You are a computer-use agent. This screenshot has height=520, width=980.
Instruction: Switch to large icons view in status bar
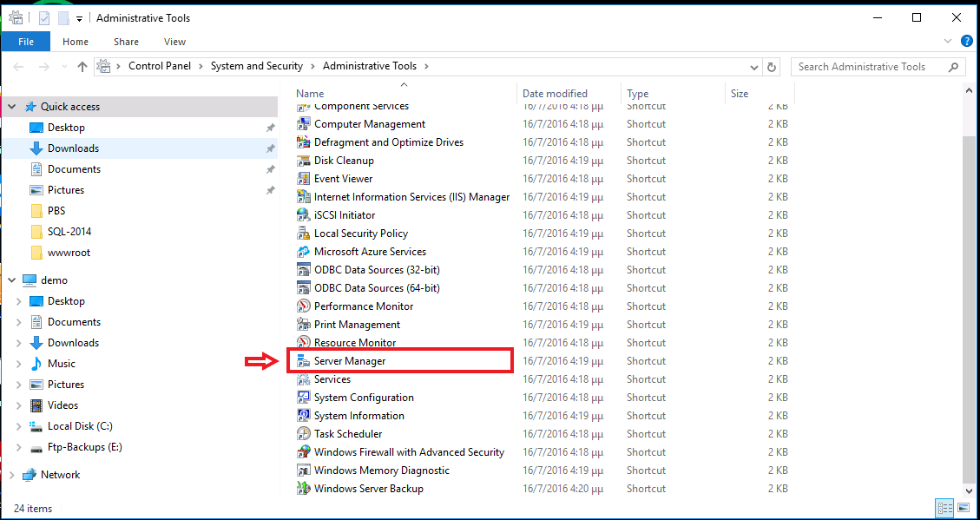(x=964, y=507)
